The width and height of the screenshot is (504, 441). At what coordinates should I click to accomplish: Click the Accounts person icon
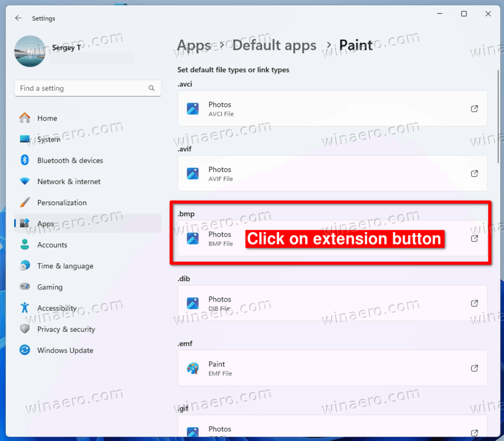click(x=25, y=245)
